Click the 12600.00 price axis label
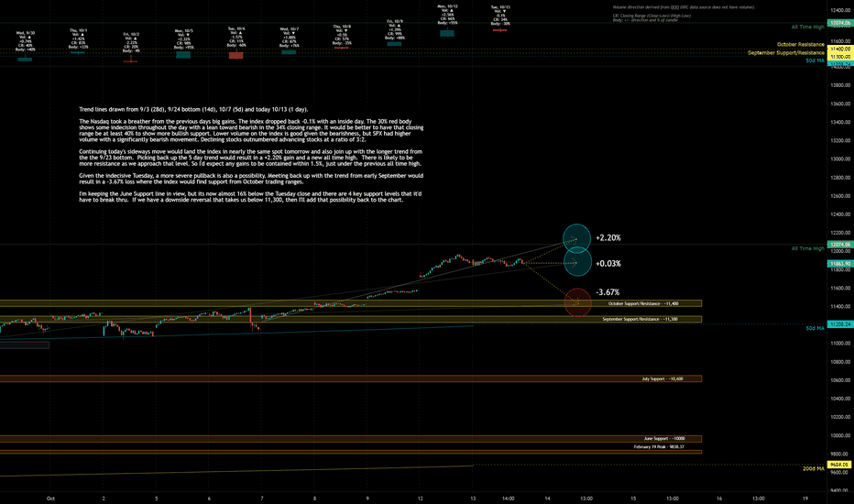Image resolution: width=854 pixels, height=504 pixels. (840, 196)
